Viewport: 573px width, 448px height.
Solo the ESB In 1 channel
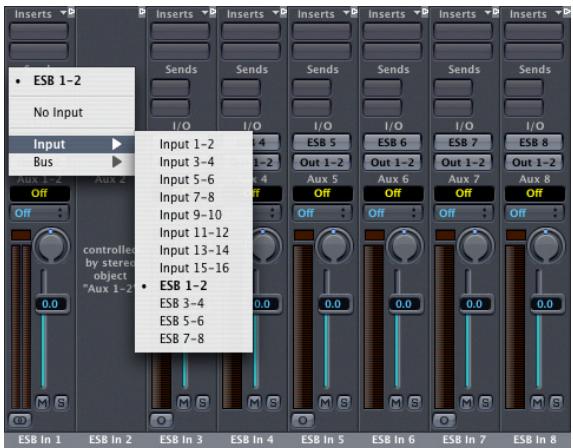pos(61,402)
